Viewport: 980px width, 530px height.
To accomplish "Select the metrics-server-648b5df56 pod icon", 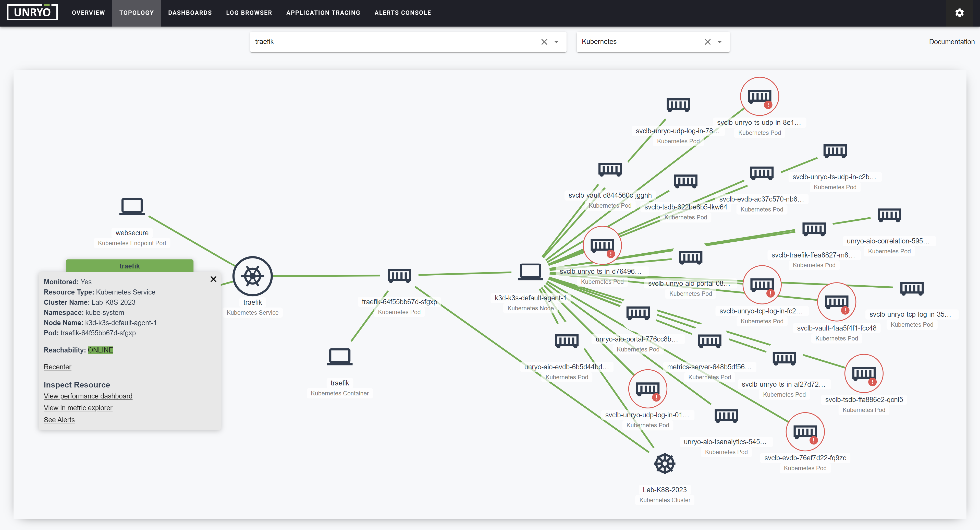I will [x=709, y=341].
